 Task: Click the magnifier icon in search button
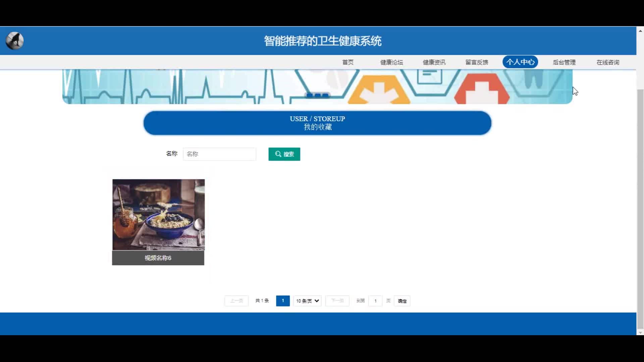278,154
